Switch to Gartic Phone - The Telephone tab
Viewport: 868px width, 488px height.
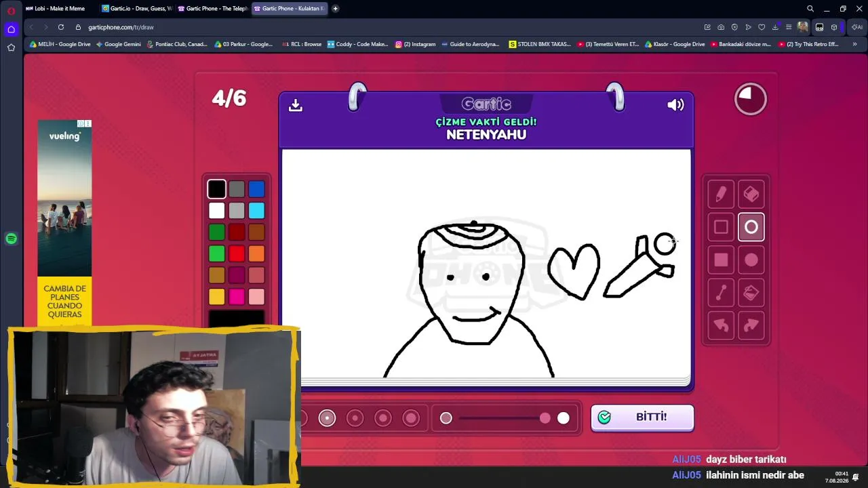(212, 9)
